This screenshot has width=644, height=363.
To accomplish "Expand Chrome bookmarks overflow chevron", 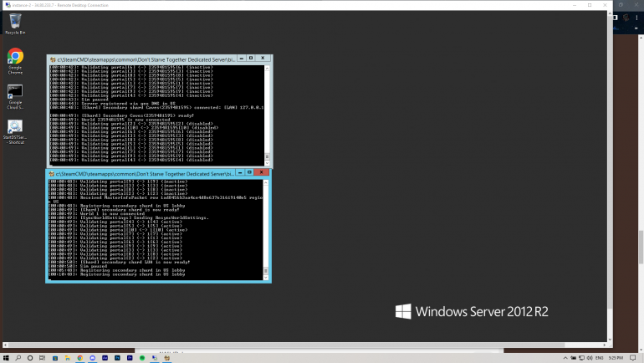I will tap(636, 28).
